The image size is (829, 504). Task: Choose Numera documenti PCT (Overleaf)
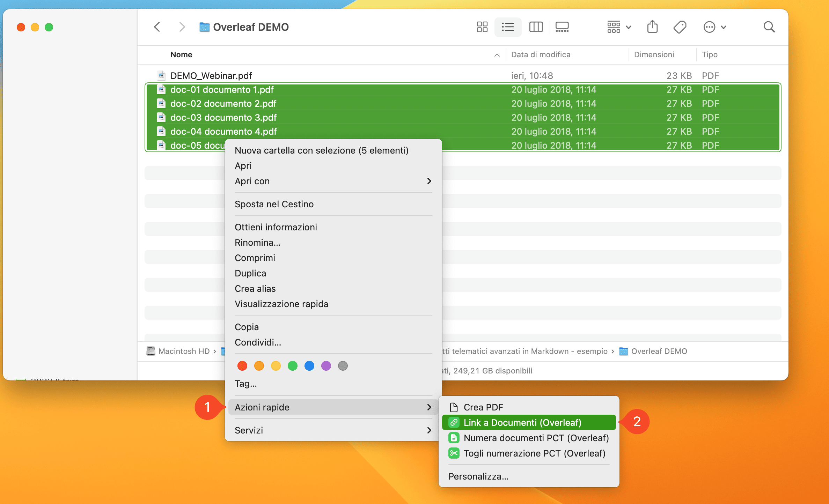click(x=529, y=438)
